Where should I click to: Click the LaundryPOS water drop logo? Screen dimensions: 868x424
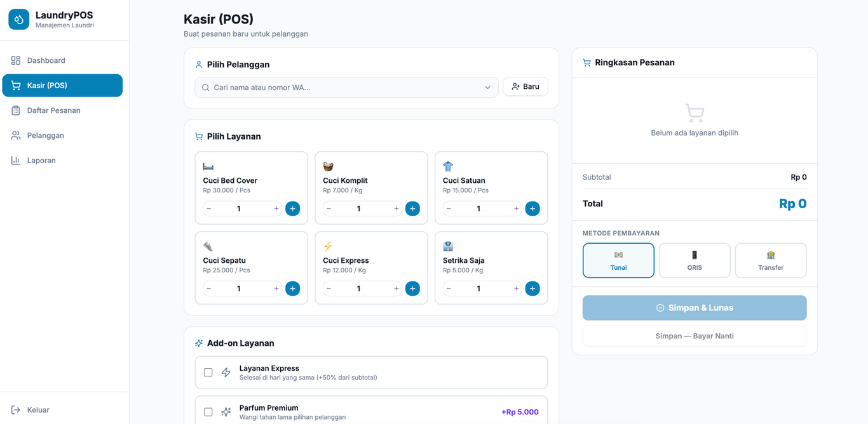coord(19,20)
